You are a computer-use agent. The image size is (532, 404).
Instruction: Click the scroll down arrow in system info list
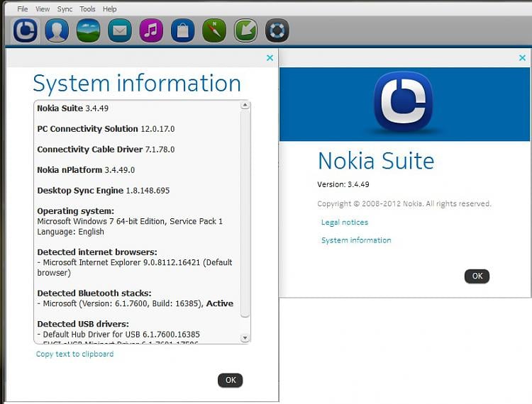pyautogui.click(x=245, y=338)
